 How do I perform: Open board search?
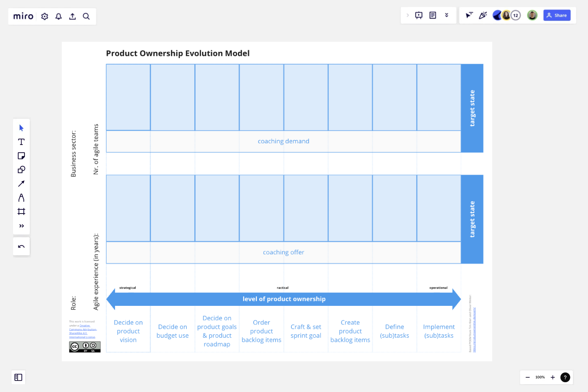86,16
